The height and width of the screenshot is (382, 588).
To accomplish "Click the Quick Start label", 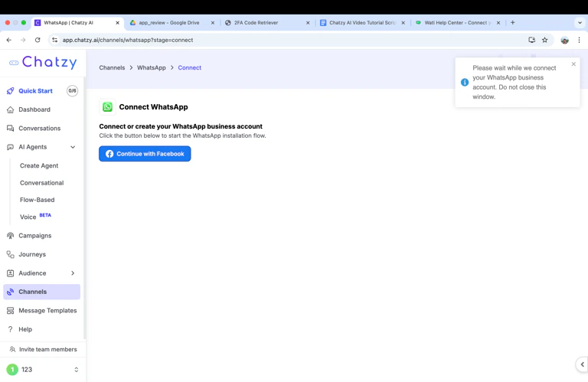I will (x=36, y=91).
